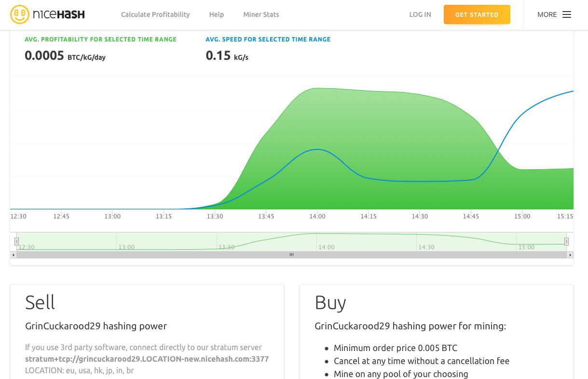Click the NiceHash smiley logo
The height and width of the screenshot is (379, 588).
click(20, 14)
